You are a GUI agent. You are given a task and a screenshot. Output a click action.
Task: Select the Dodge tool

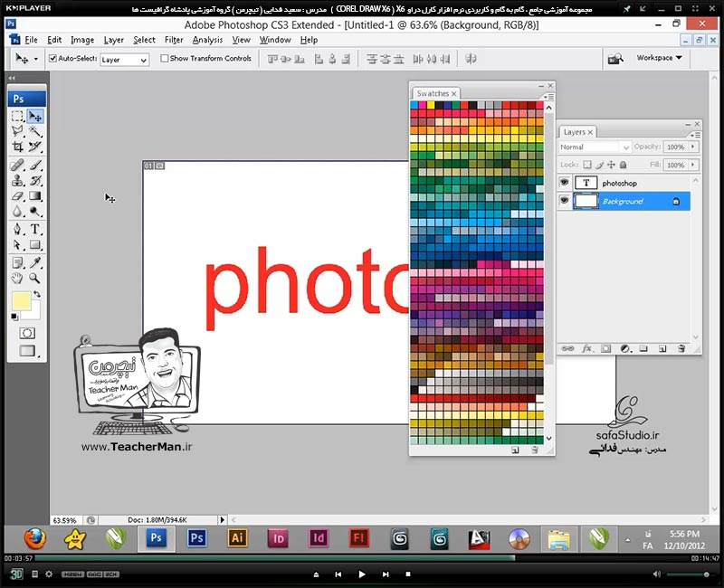(35, 212)
